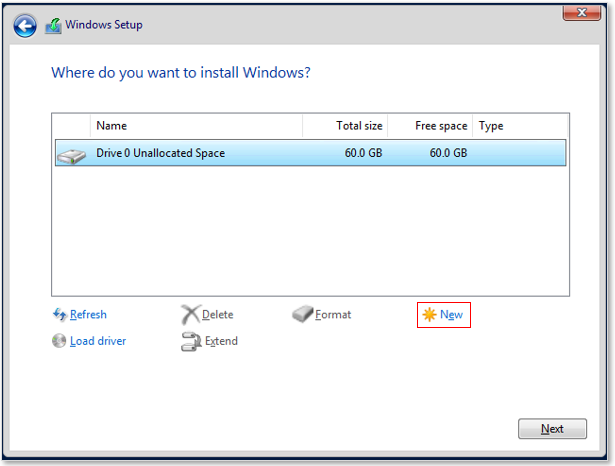
Task: Click the Name column header
Action: click(x=196, y=126)
